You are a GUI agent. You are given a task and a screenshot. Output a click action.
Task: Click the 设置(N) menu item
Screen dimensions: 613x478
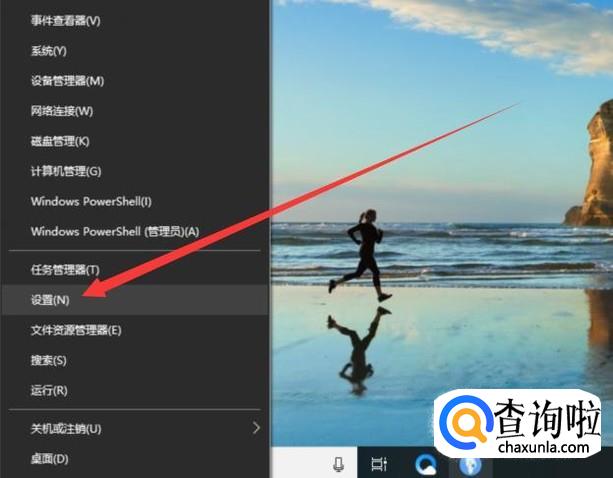tap(135, 300)
